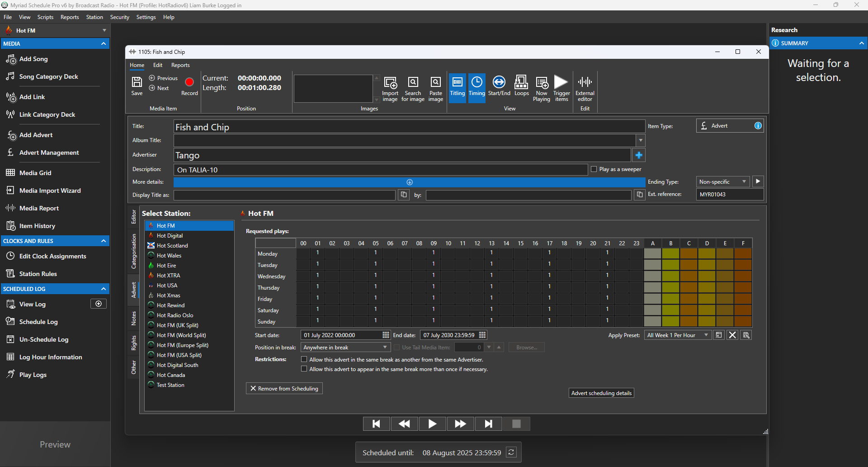
Task: Open the Start/End view
Action: coord(499,86)
